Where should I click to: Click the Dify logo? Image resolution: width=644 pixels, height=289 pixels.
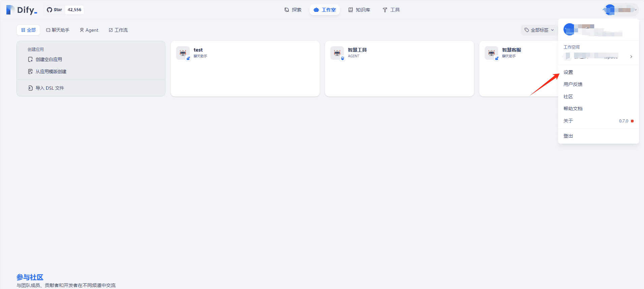coord(22,10)
